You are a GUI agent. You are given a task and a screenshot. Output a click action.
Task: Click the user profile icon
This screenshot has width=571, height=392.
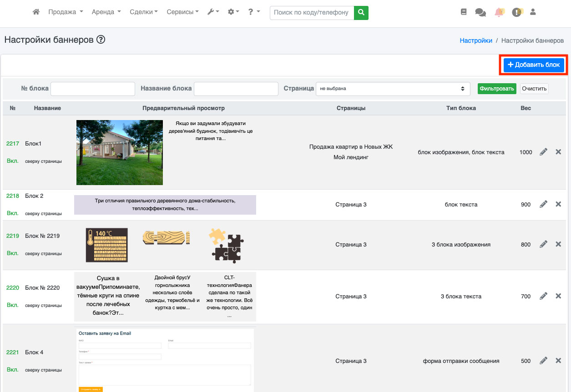[533, 12]
